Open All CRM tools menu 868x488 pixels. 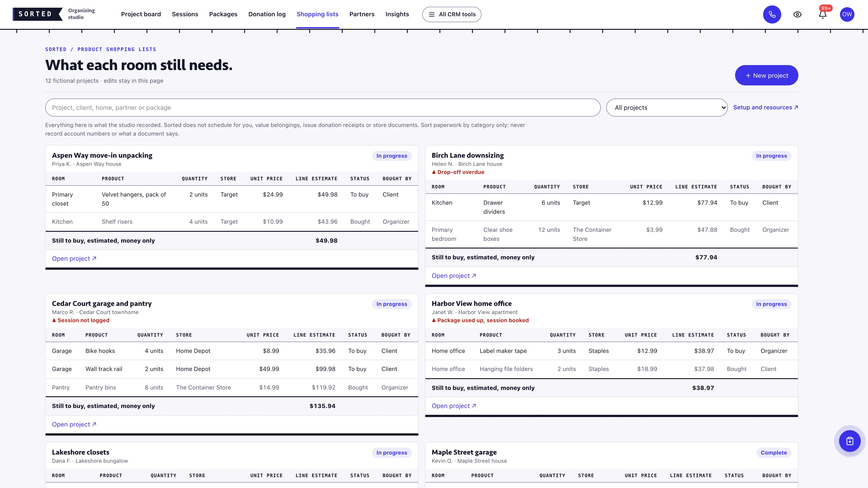coord(452,14)
